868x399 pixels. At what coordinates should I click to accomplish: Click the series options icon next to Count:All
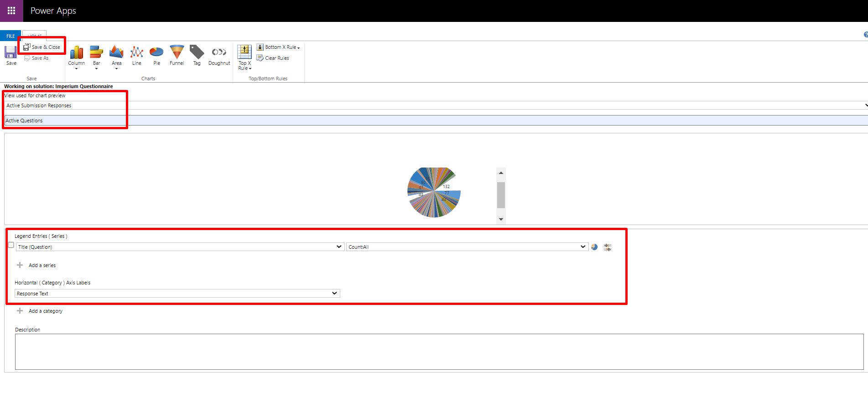(608, 247)
